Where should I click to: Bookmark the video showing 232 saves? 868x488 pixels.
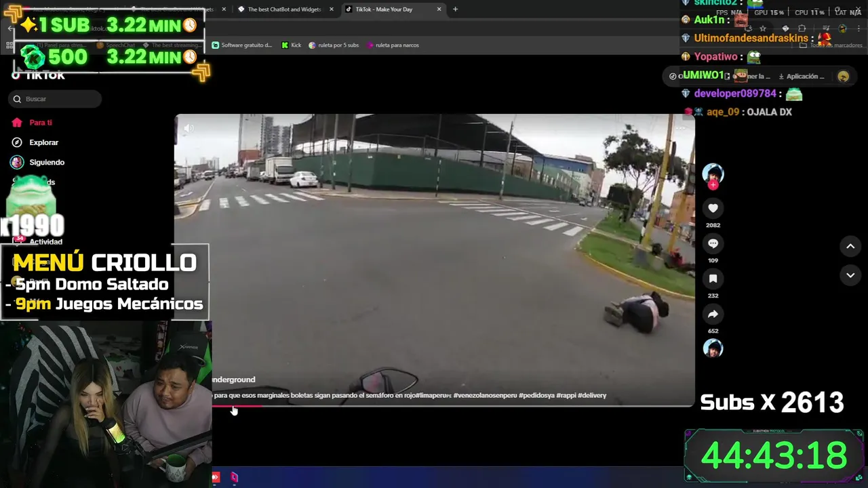pos(713,279)
